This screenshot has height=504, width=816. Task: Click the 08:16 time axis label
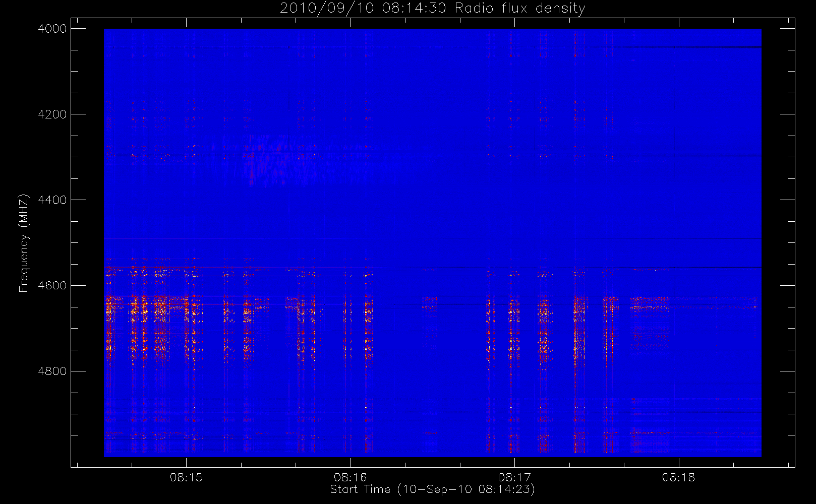351,477
